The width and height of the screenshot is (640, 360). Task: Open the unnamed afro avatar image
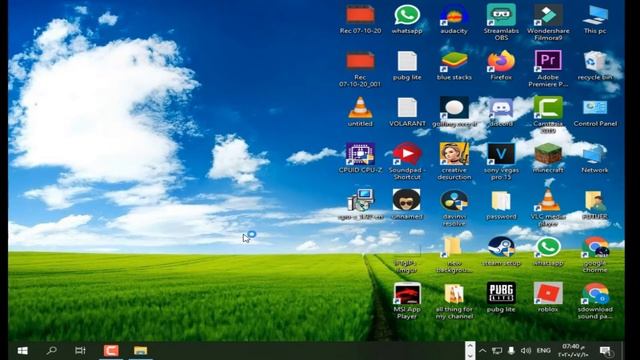coord(407,205)
